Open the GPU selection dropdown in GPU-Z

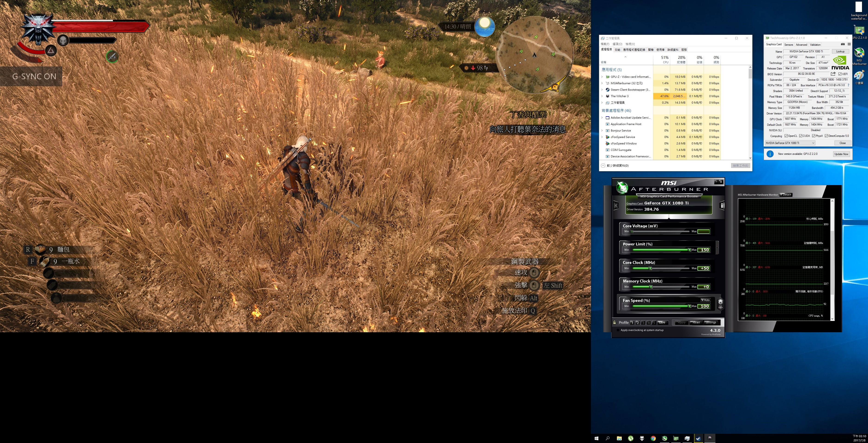[x=790, y=143]
